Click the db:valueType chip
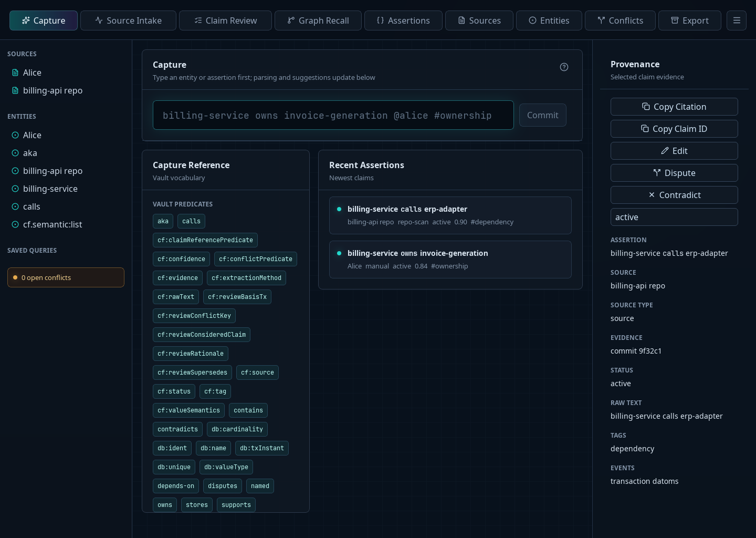 pyautogui.click(x=226, y=467)
